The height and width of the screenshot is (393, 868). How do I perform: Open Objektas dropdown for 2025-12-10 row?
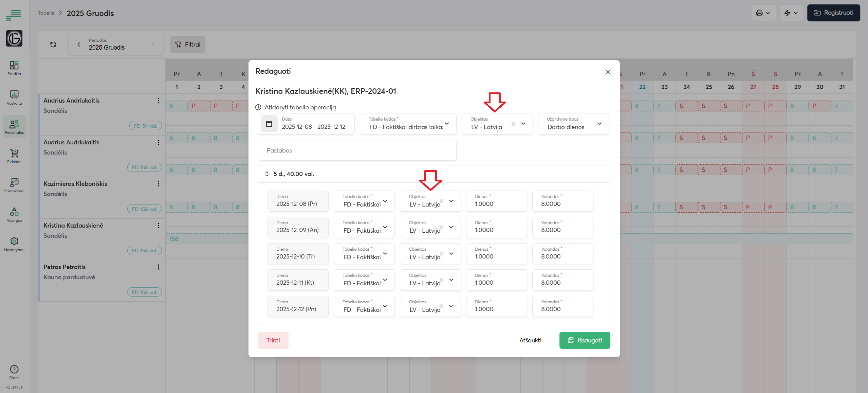(x=451, y=254)
